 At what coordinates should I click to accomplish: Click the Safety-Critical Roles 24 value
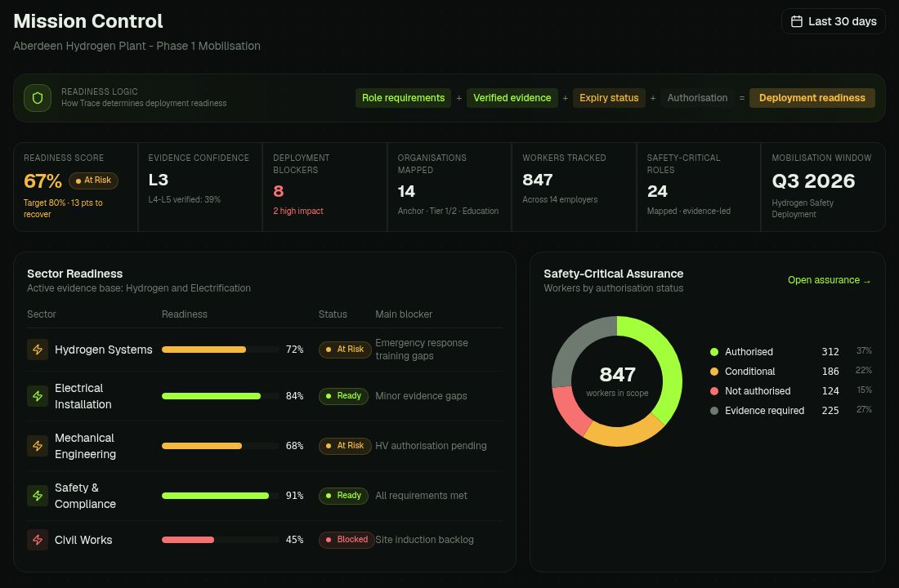click(657, 191)
